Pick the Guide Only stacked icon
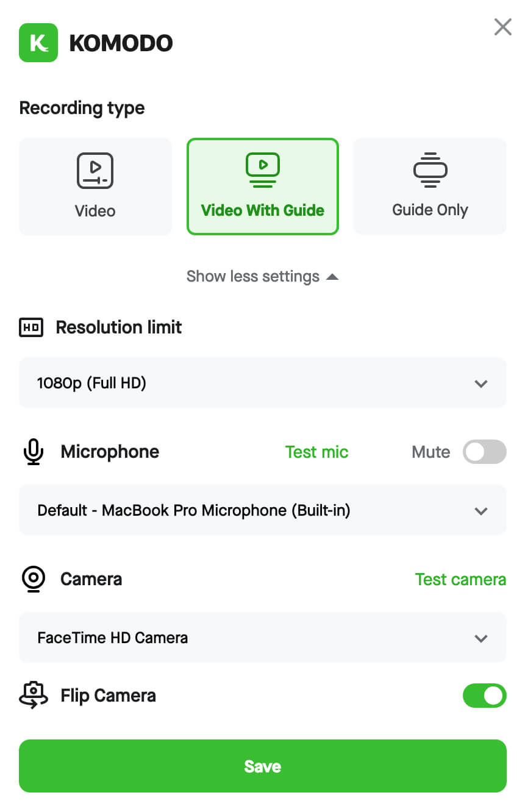Viewport: 525px width, 812px height. click(430, 170)
